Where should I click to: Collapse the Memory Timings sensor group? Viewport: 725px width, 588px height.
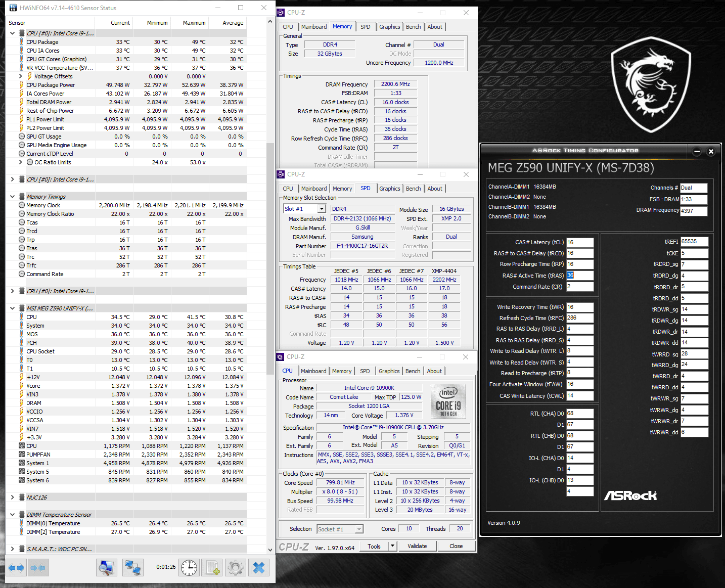[x=13, y=197]
